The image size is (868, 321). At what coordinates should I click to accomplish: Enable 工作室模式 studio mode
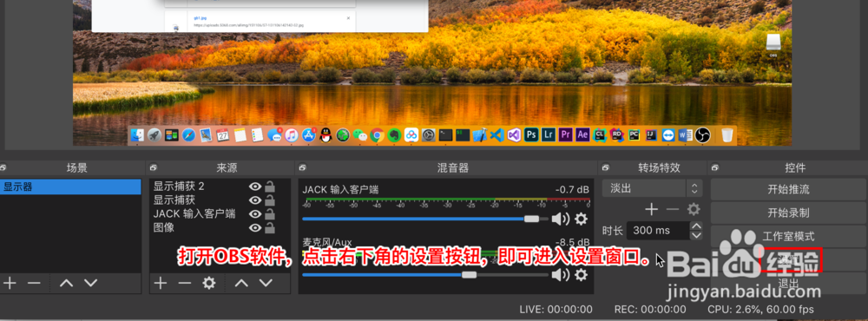point(788,236)
